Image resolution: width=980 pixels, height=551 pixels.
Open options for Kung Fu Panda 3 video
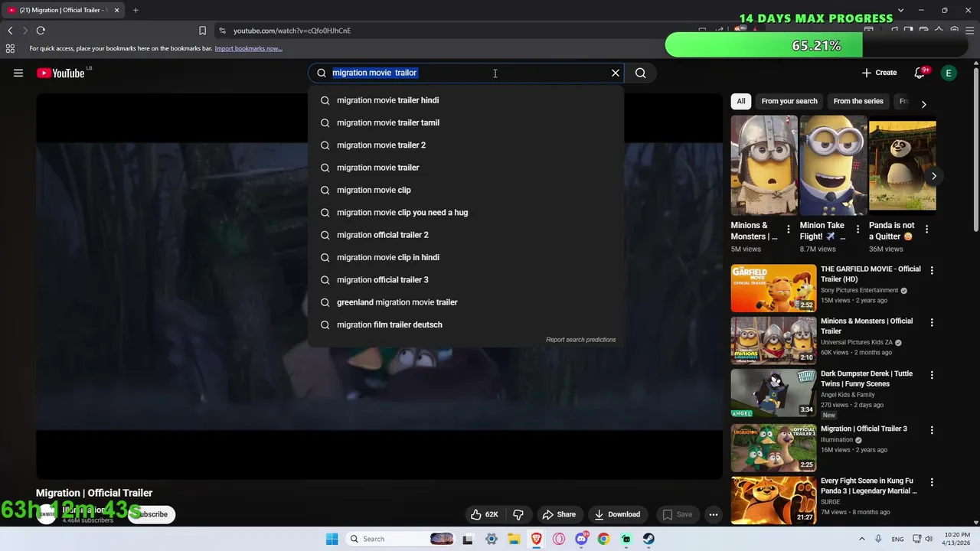pyautogui.click(x=932, y=482)
